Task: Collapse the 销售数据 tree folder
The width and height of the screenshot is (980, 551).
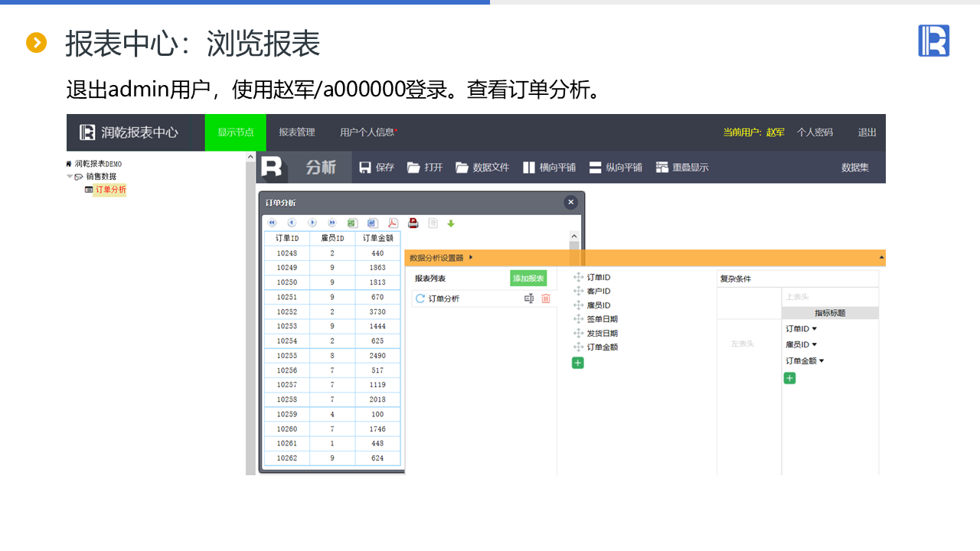Action: tap(70, 177)
